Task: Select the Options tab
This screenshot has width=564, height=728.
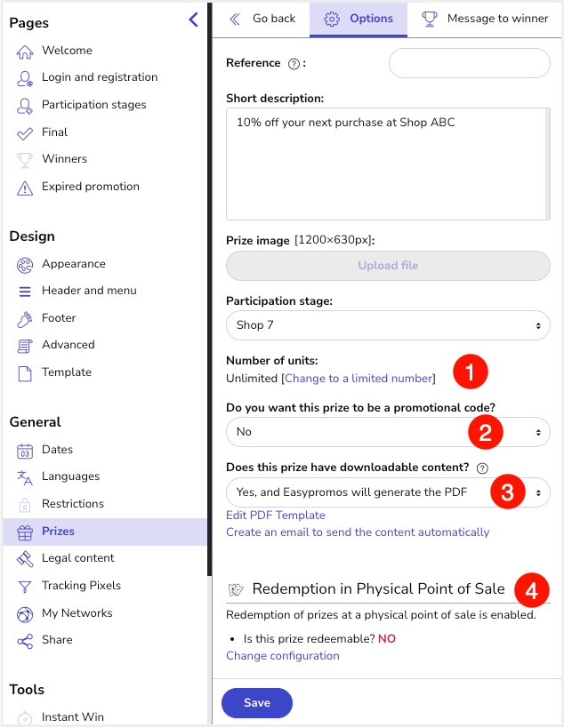Action: [x=359, y=19]
